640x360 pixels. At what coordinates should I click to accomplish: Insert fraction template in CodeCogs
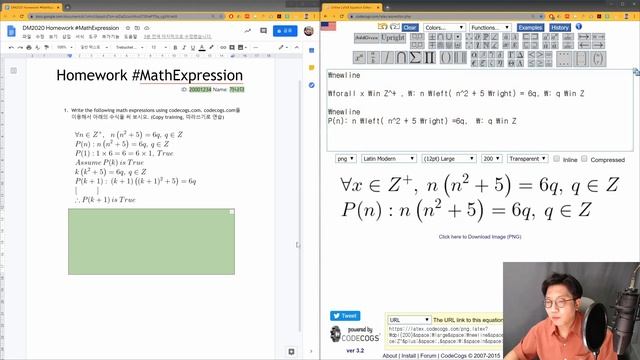373,58
